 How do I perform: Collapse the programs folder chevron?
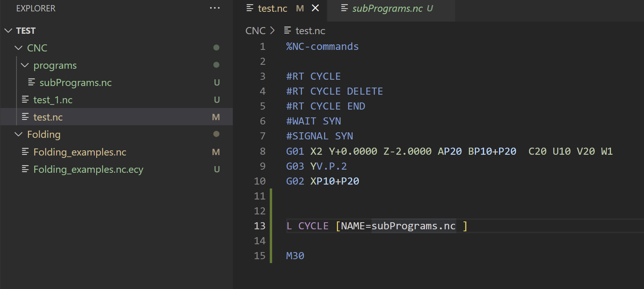click(25, 65)
